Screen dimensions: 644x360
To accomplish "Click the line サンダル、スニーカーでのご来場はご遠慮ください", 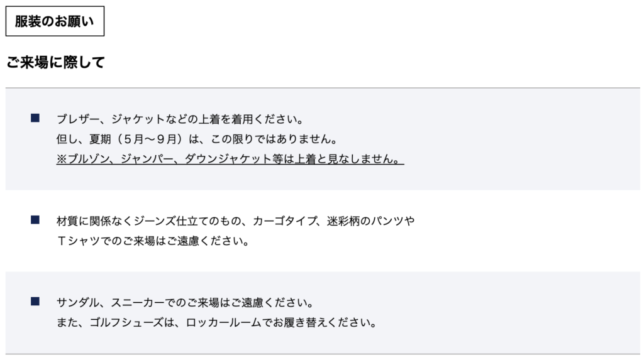I will pyautogui.click(x=185, y=303).
